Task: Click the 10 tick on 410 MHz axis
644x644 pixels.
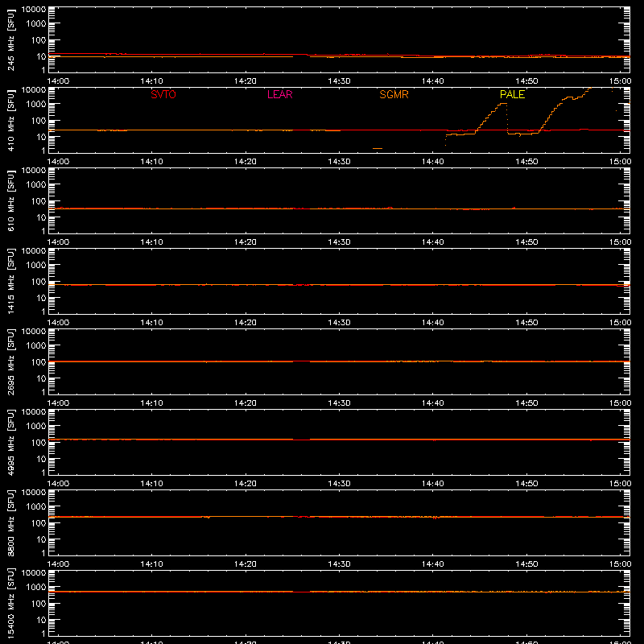Action: coord(42,137)
